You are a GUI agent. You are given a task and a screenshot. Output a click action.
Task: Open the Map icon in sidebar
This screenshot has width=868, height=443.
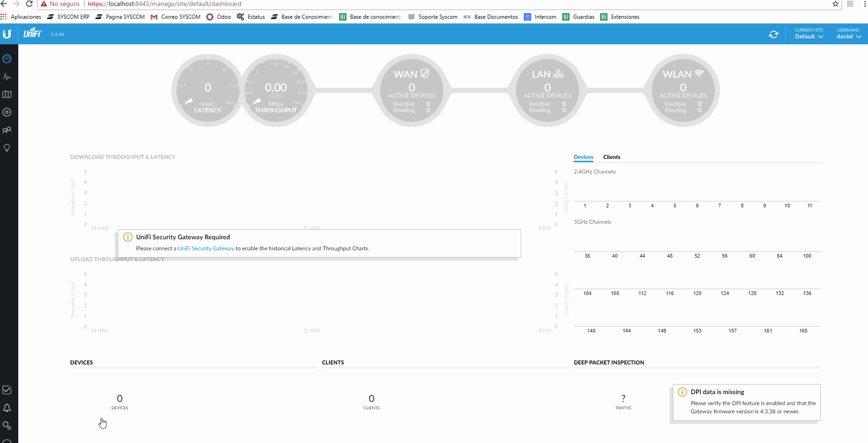[x=7, y=94]
